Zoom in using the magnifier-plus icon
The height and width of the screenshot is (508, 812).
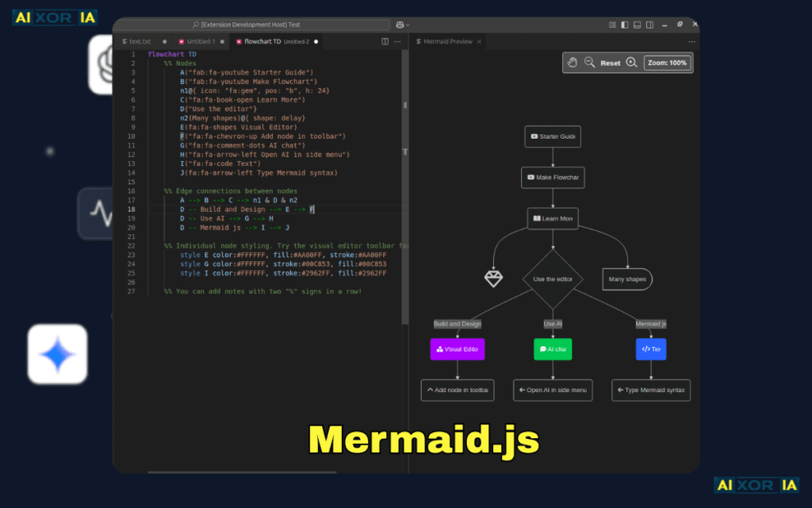pyautogui.click(x=632, y=62)
